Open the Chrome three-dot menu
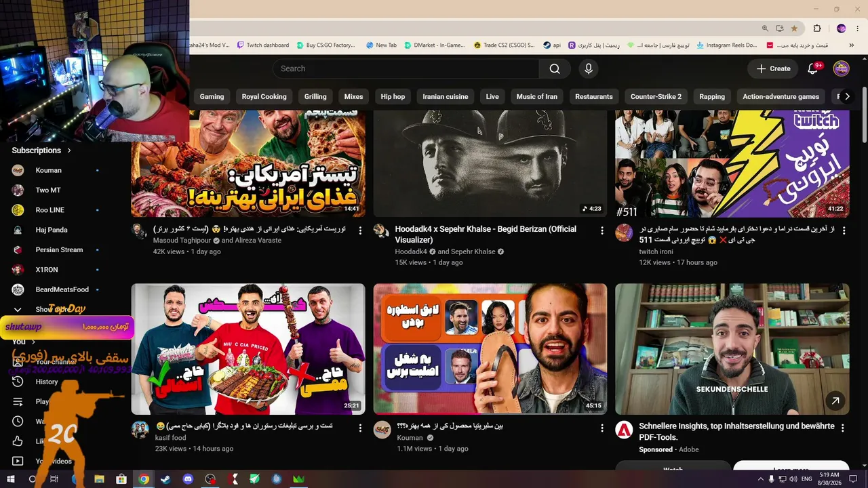 click(x=859, y=28)
